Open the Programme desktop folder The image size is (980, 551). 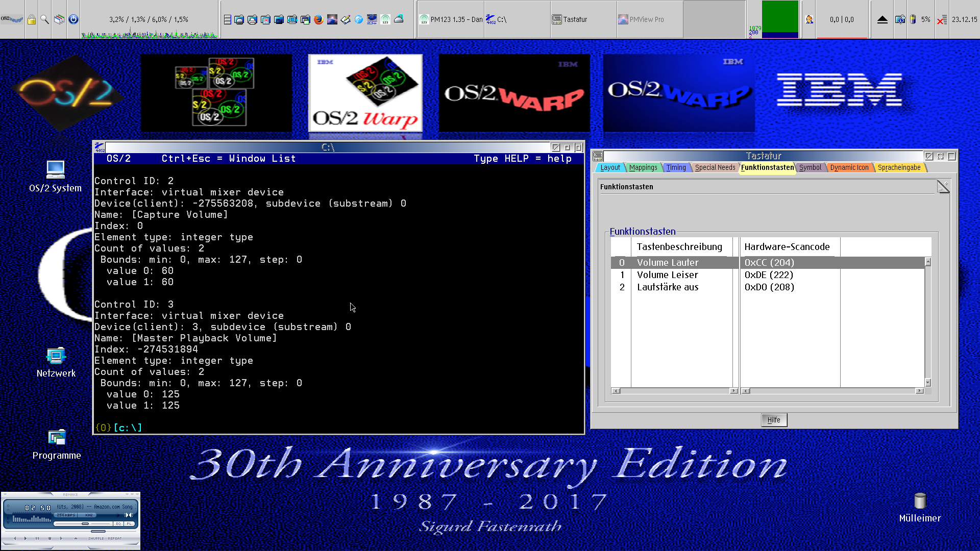[x=56, y=445]
